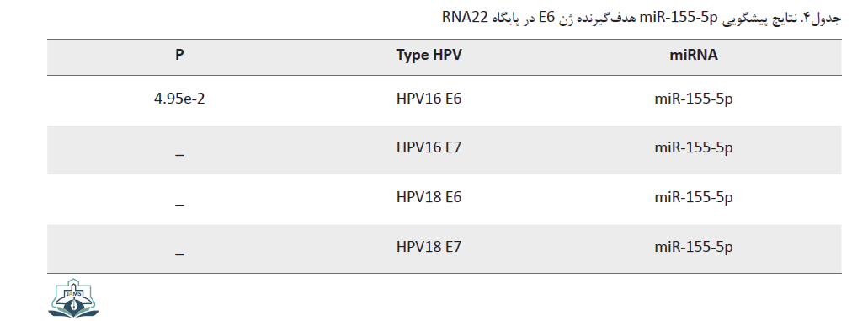Select the P column header

(x=179, y=56)
